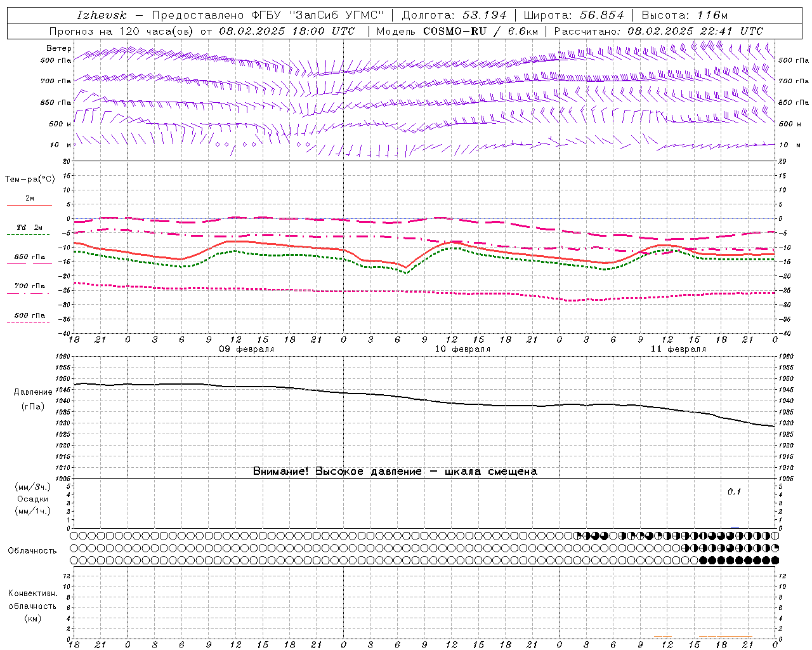The height and width of the screenshot is (650, 812).
Task: Click the latitude value 56.854
Action: [602, 15]
